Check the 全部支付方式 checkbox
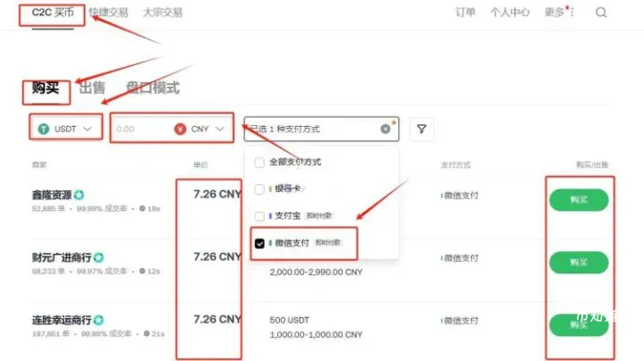644x361 pixels. point(259,163)
